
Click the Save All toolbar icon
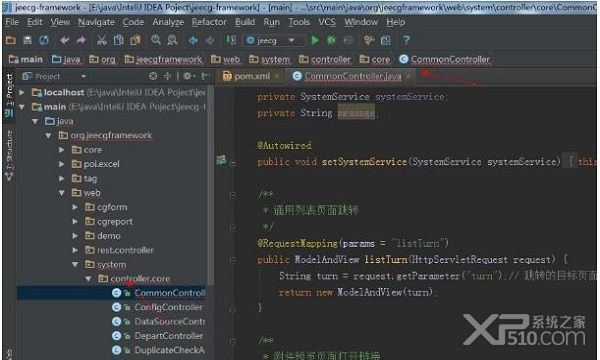27,40
